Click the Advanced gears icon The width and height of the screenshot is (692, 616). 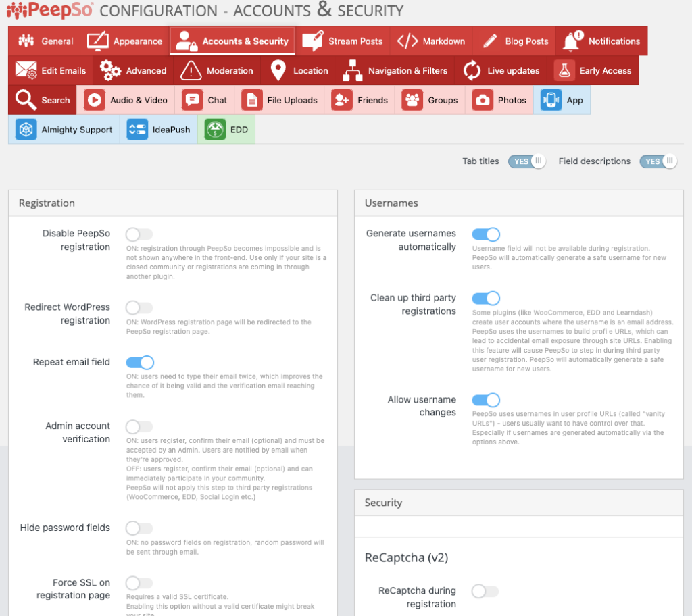coord(110,71)
